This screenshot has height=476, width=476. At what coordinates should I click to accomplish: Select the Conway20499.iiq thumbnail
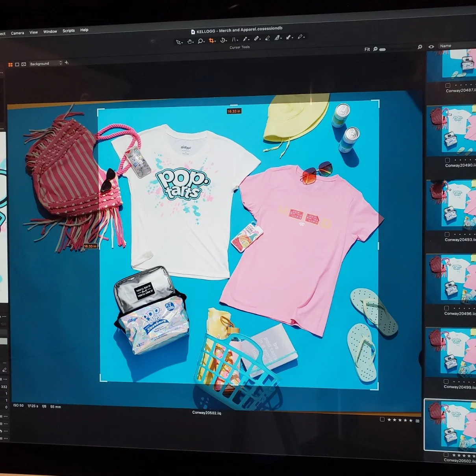click(x=450, y=352)
